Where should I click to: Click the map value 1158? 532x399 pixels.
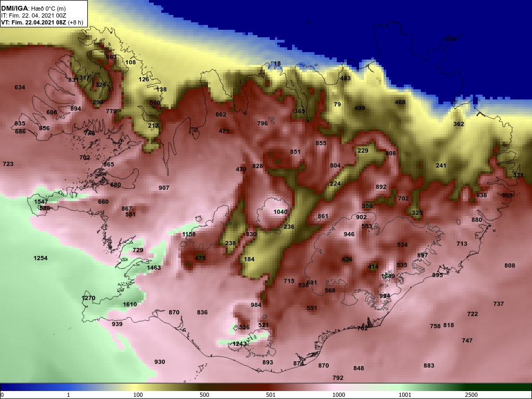coord(189,234)
